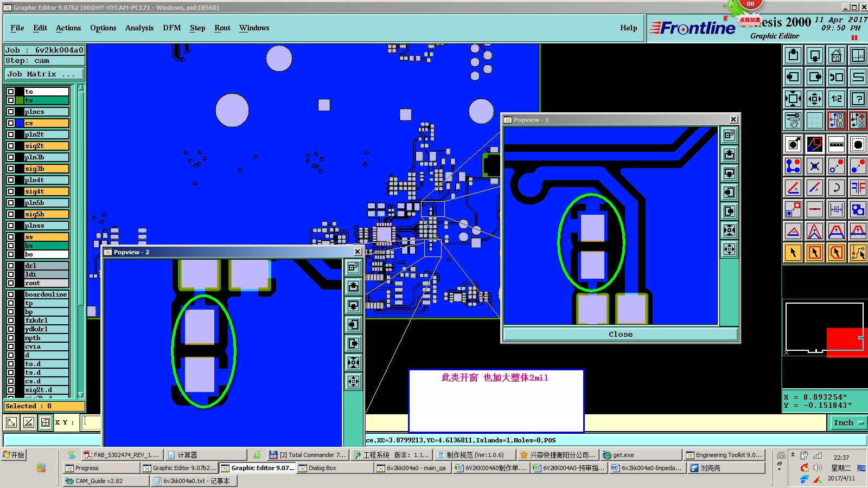The width and height of the screenshot is (868, 488).
Task: Toggle checkbox for layer plnss
Action: (11, 226)
